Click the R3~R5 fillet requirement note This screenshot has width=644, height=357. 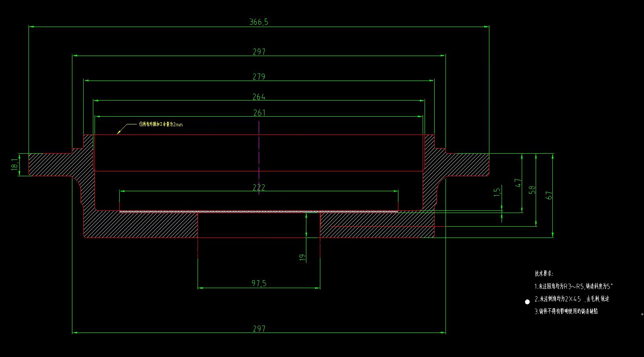[574, 287]
